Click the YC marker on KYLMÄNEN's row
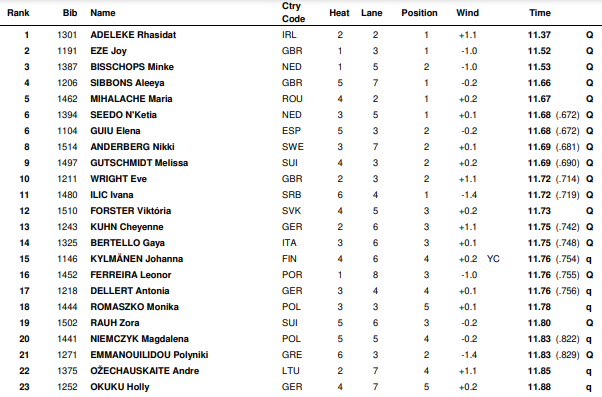Screen dimensions: 602x397 pos(493,259)
